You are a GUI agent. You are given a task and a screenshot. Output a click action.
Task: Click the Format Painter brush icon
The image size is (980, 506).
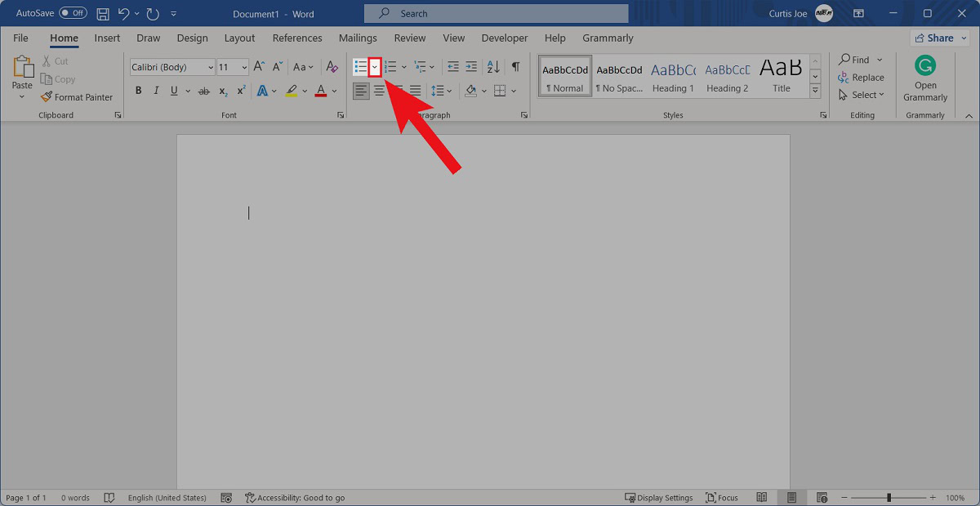pos(47,97)
